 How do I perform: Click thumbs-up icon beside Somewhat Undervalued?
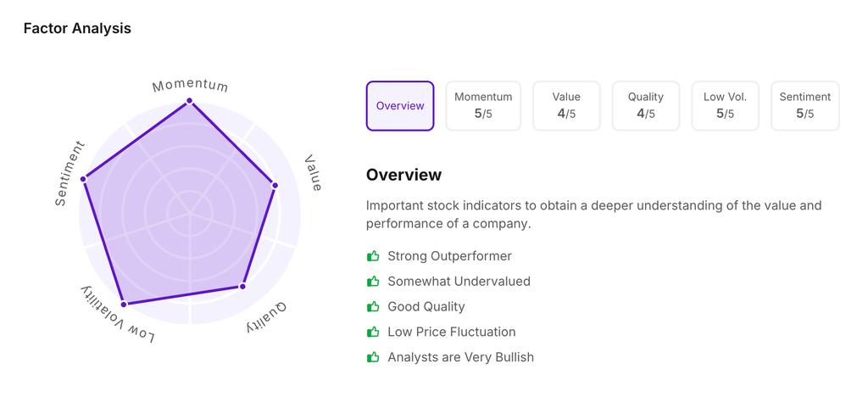pyautogui.click(x=373, y=281)
